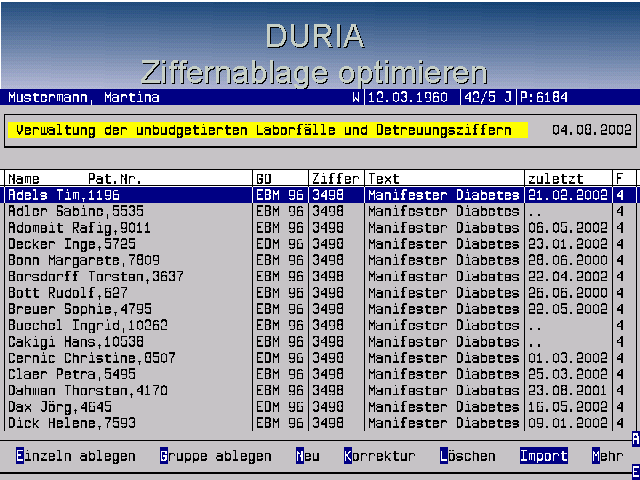This screenshot has width=640, height=480.
Task: Select patient row Borsdorff Torsten,3637
Action: point(320,276)
